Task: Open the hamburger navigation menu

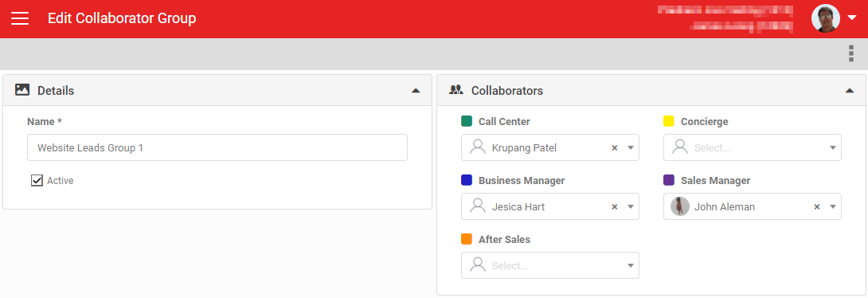Action: pos(20,18)
